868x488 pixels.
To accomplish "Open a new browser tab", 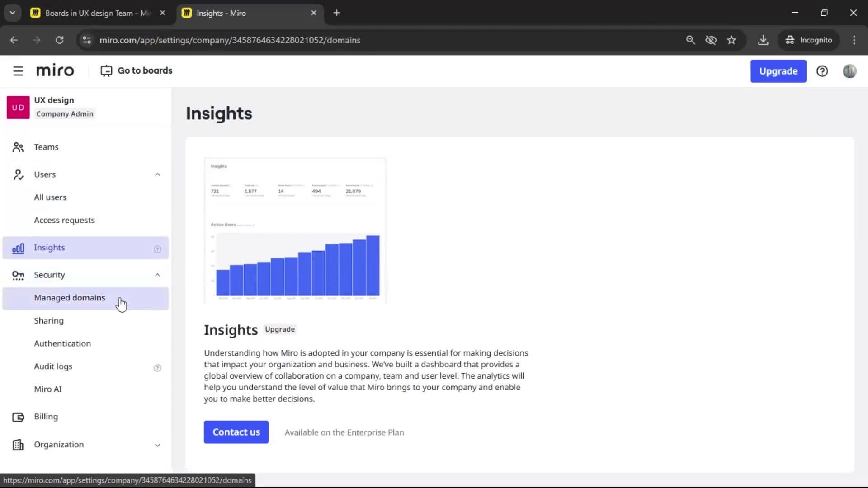I will (x=336, y=13).
